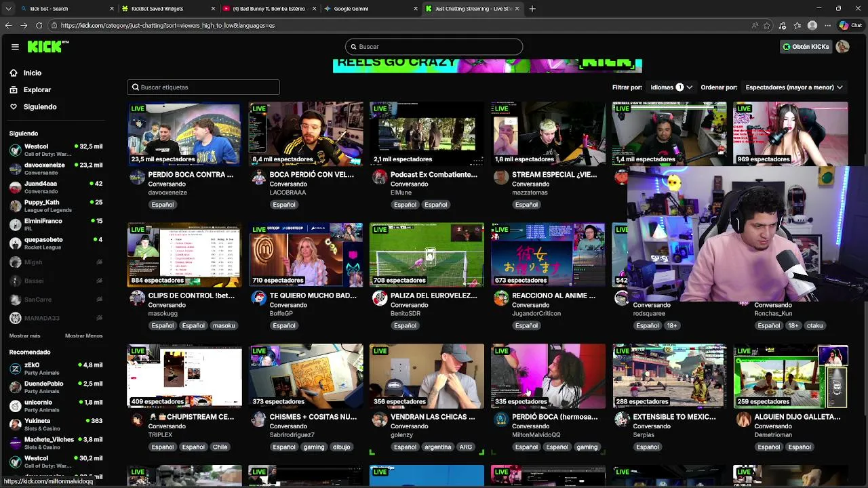Reload the page
This screenshot has height=488, width=868.
click(39, 25)
